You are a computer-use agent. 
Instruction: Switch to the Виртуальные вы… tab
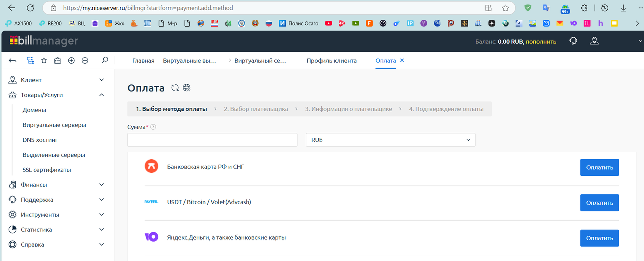click(x=189, y=61)
